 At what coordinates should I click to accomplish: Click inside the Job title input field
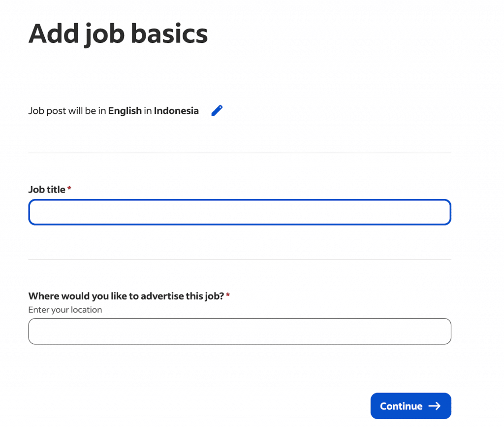coord(240,212)
